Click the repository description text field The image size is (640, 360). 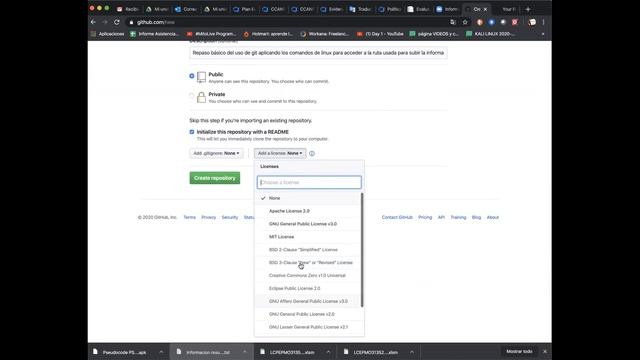click(x=318, y=53)
